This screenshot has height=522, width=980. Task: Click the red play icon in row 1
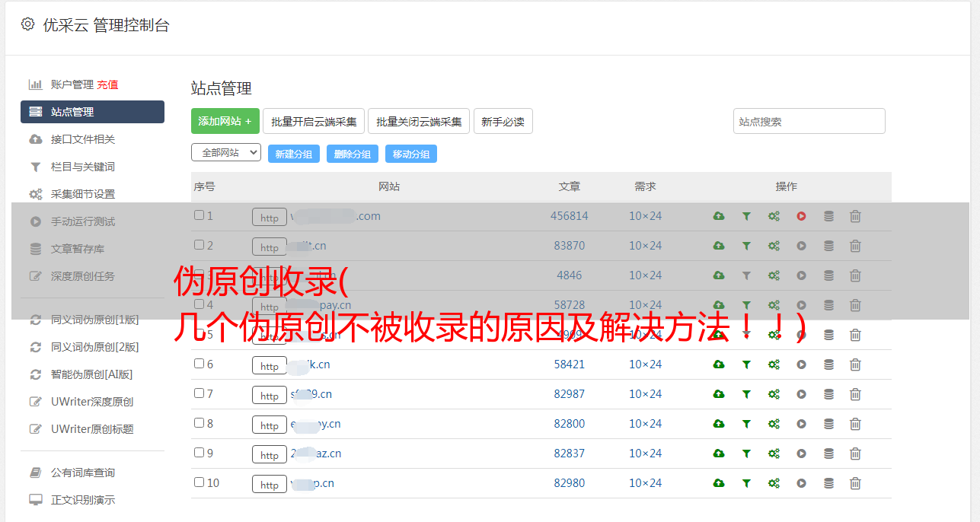point(801,216)
